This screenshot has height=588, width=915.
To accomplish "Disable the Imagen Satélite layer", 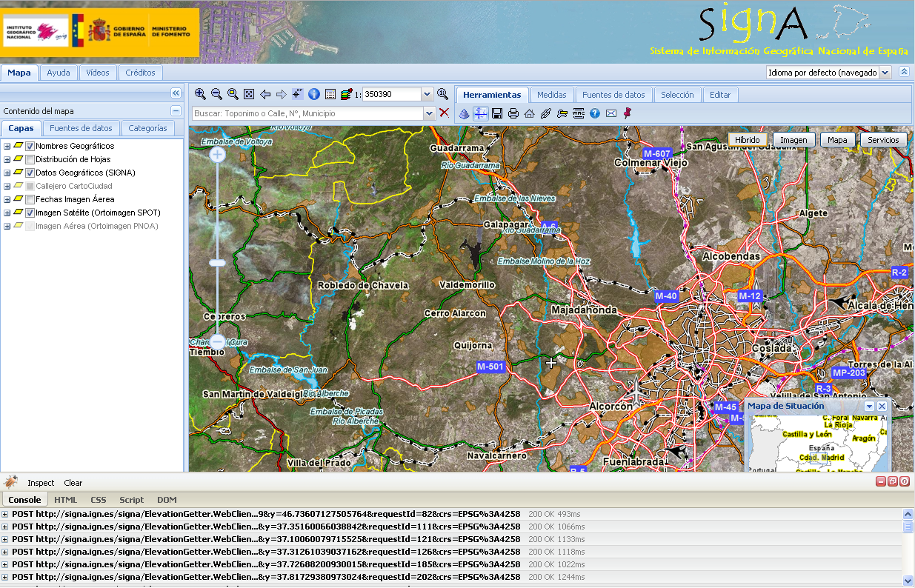I will pos(30,212).
